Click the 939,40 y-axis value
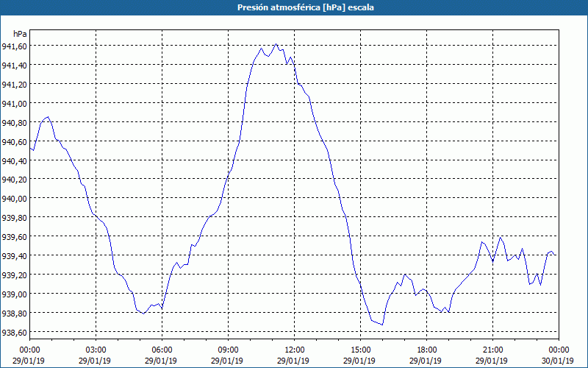The height and width of the screenshot is (368, 588). coord(14,255)
